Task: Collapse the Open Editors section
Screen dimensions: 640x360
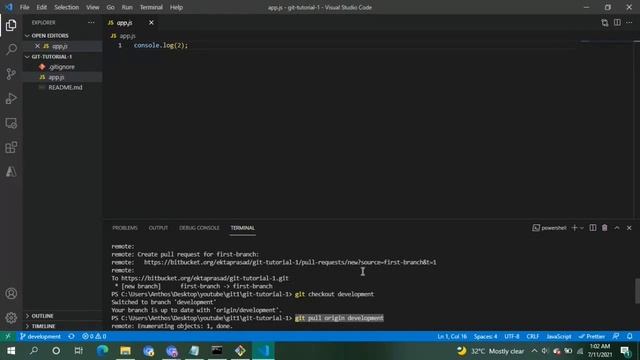Action: (62, 36)
